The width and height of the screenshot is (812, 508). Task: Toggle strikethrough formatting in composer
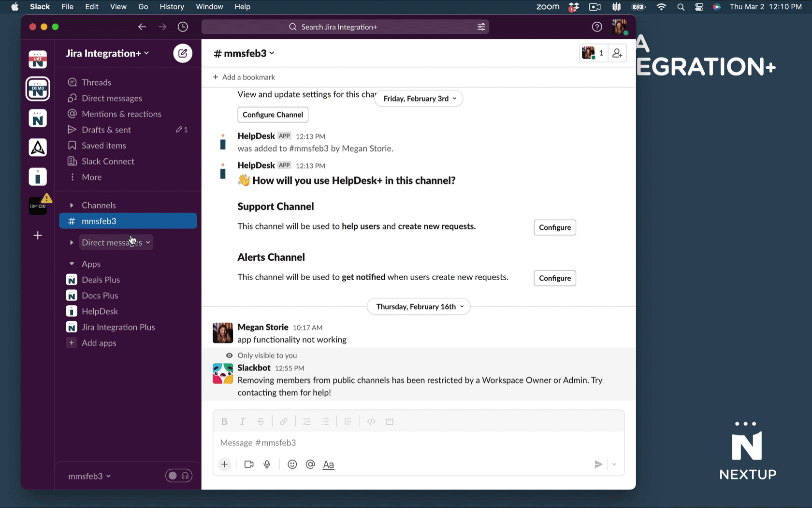(x=261, y=421)
